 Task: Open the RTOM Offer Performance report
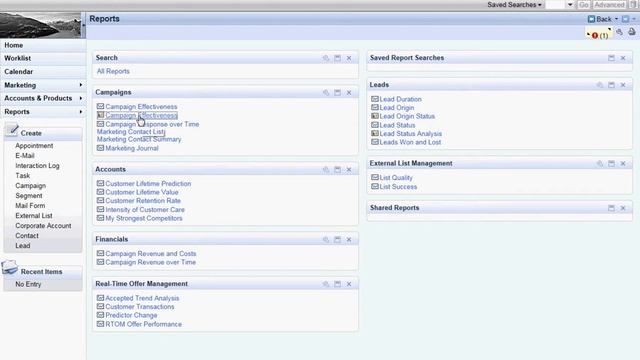pyautogui.click(x=143, y=324)
